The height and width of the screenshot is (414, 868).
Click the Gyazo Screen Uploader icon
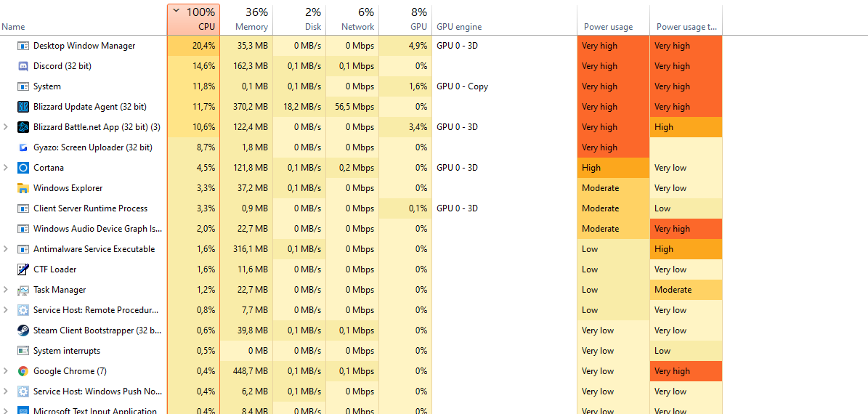pos(23,147)
